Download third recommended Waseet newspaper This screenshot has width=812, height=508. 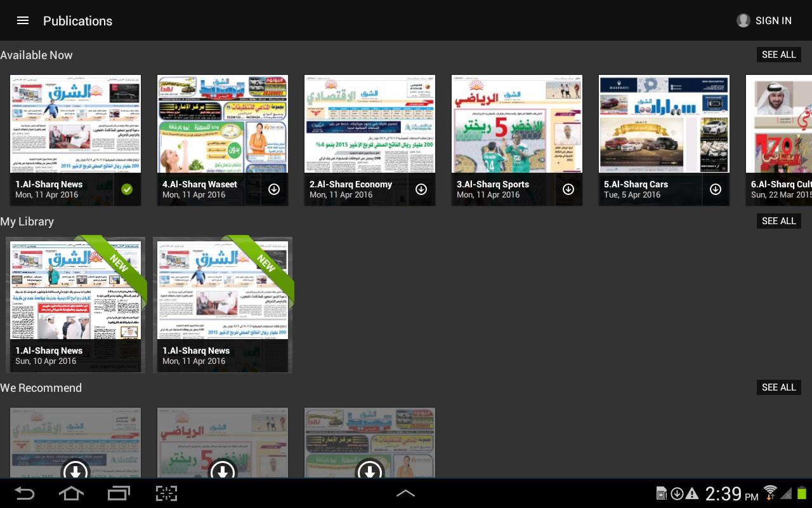pos(370,471)
